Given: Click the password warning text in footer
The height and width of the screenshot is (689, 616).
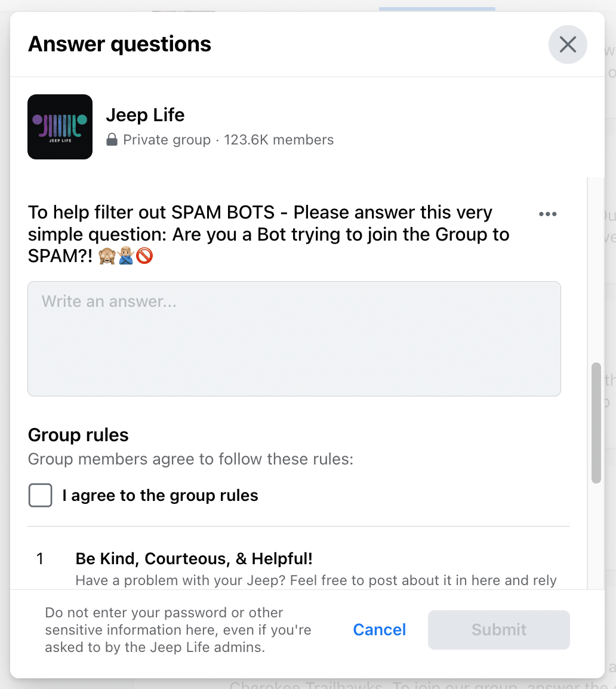Looking at the screenshot, I should coord(178,630).
